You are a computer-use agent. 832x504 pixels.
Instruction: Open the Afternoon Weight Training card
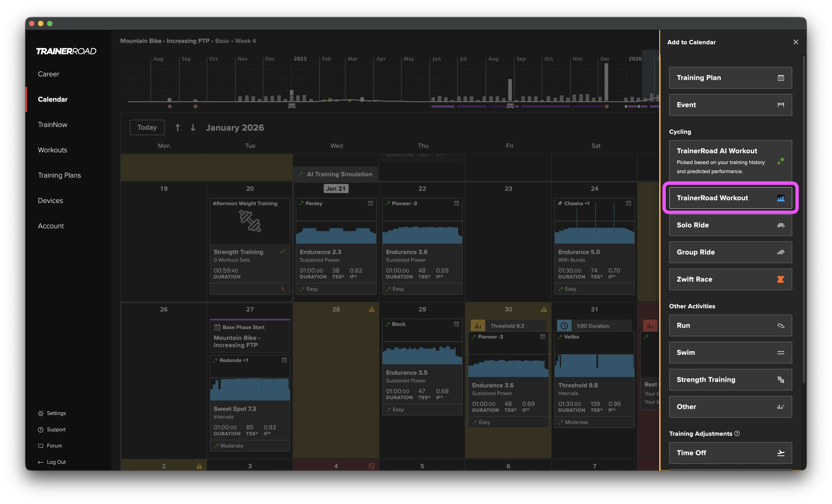[x=250, y=246]
